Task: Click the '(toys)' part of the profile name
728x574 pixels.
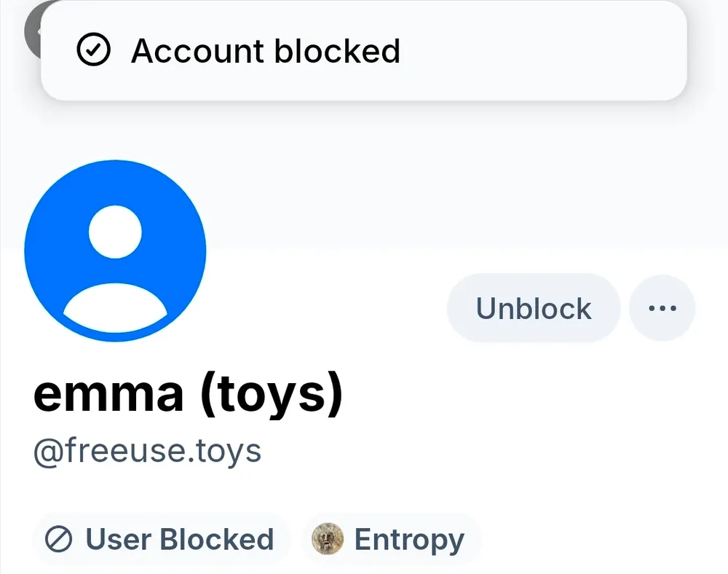Action: pos(271,394)
